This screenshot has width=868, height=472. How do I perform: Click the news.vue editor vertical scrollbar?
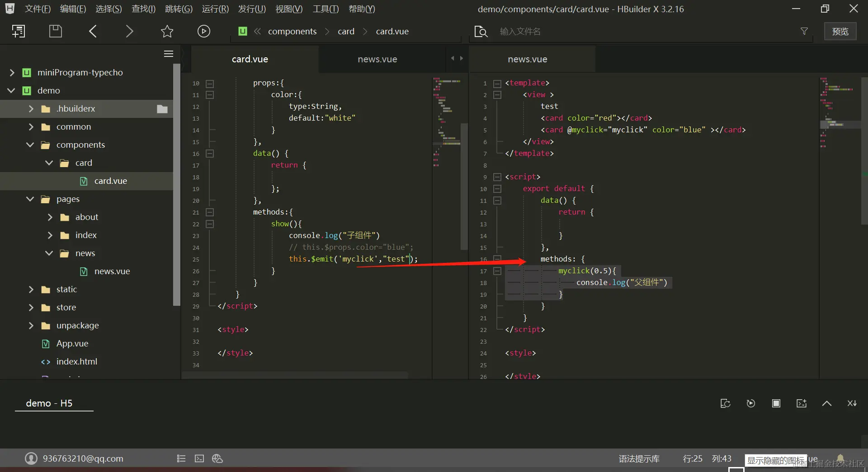pyautogui.click(x=864, y=151)
